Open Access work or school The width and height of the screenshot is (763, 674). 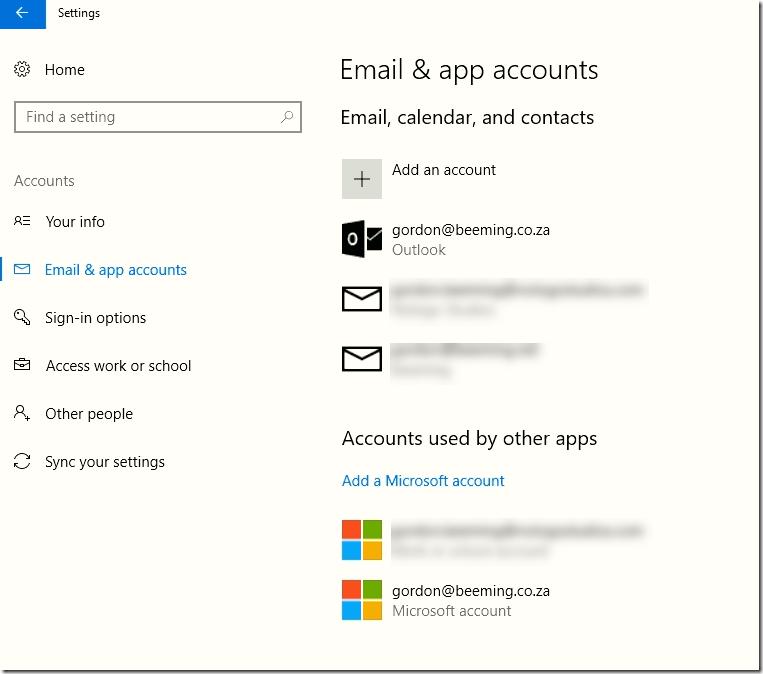coord(118,365)
